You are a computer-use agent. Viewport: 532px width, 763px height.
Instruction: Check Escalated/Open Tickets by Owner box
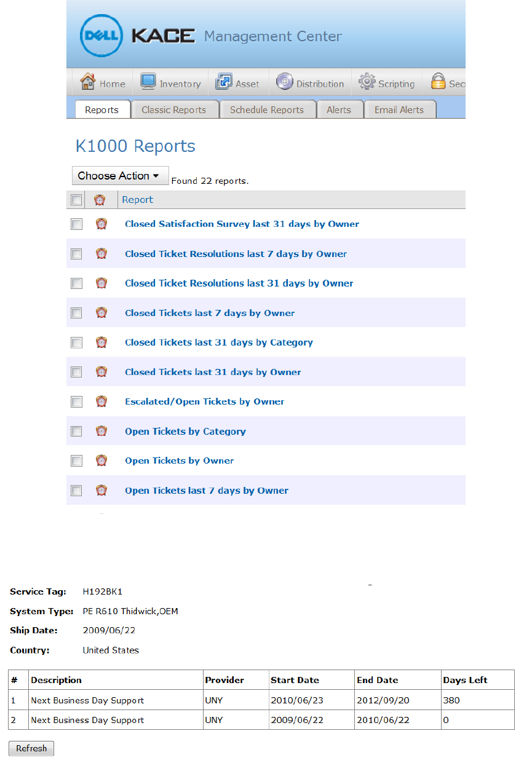tap(76, 401)
